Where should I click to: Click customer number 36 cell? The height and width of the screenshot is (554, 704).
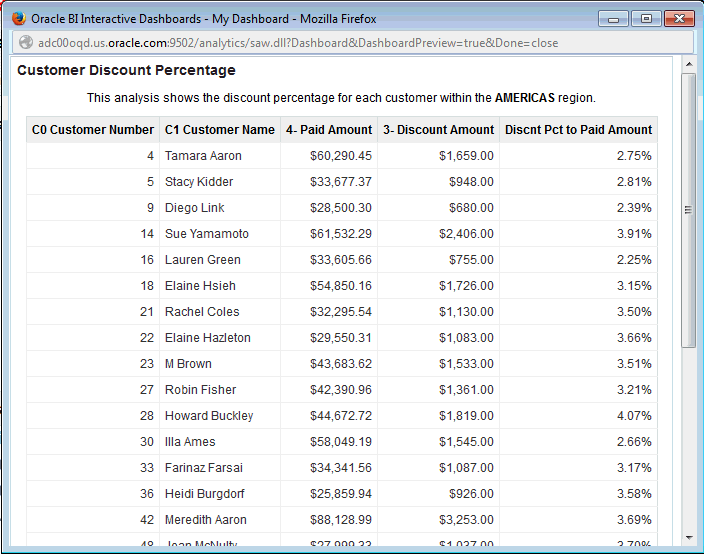click(93, 494)
